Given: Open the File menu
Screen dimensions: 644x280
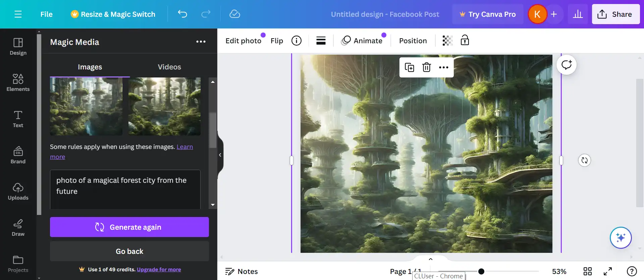Looking at the screenshot, I should (46, 14).
